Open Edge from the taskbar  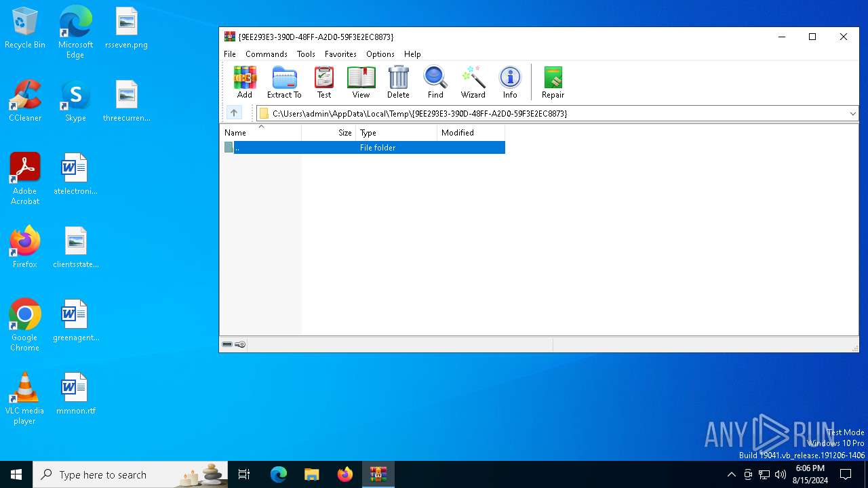[279, 474]
